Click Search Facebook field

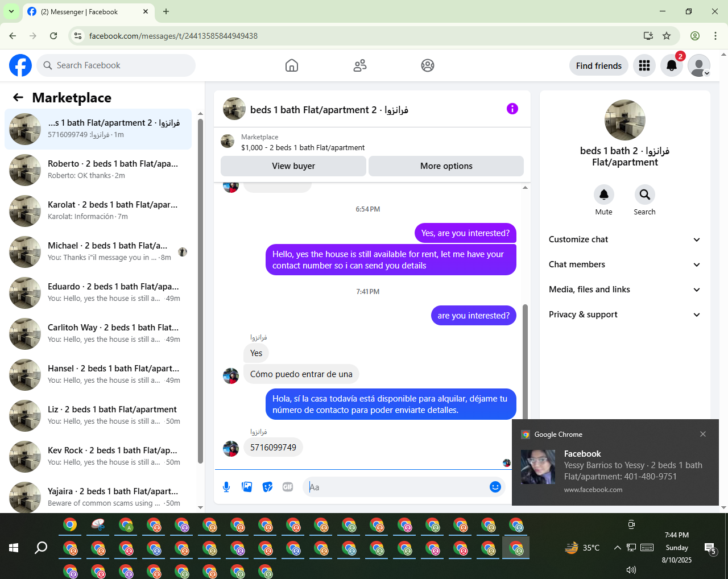click(116, 65)
